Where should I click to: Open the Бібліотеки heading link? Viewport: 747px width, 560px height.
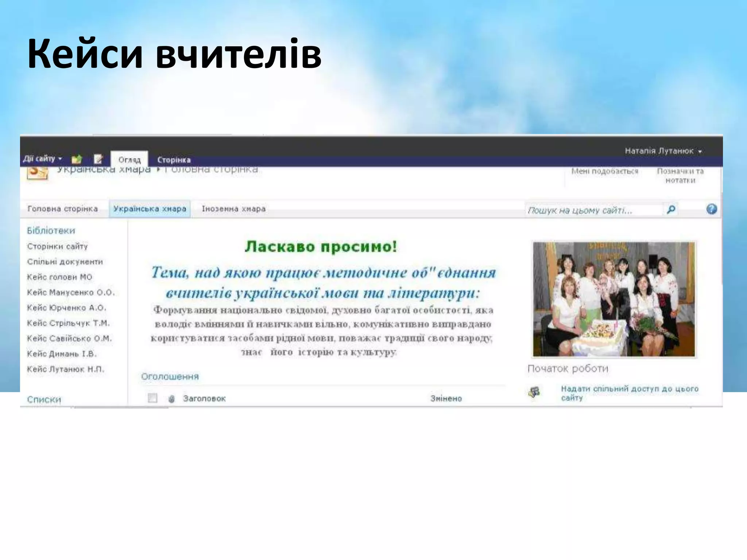pos(51,230)
